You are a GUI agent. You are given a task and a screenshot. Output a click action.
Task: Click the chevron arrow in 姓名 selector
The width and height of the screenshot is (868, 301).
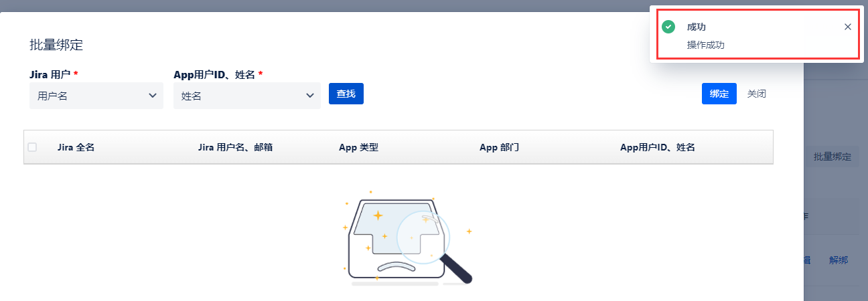click(309, 96)
